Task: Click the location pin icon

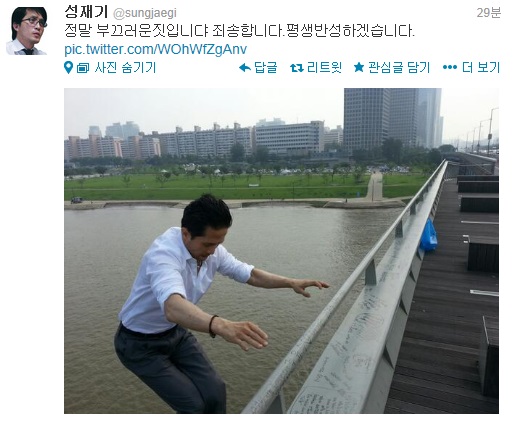Action: [x=68, y=68]
